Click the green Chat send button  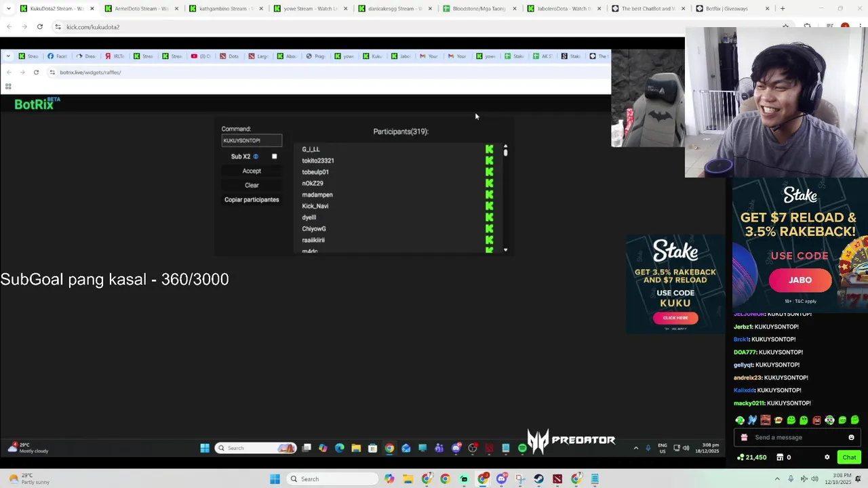849,457
